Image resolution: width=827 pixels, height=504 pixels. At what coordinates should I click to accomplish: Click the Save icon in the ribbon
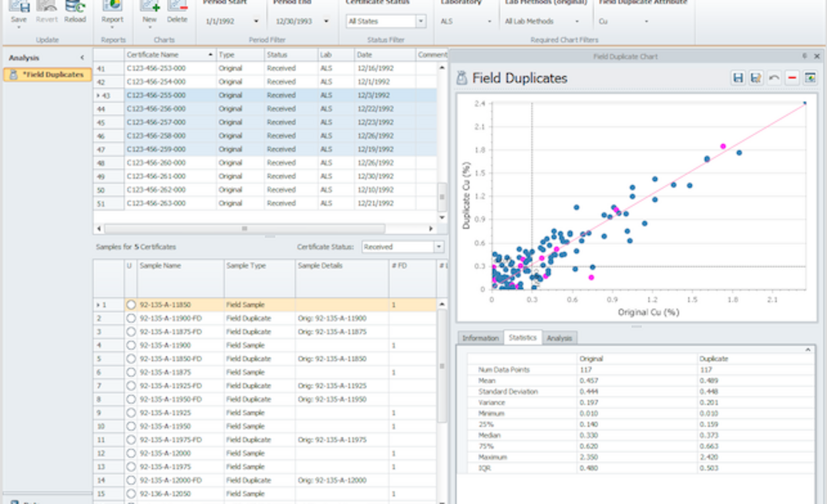click(18, 8)
